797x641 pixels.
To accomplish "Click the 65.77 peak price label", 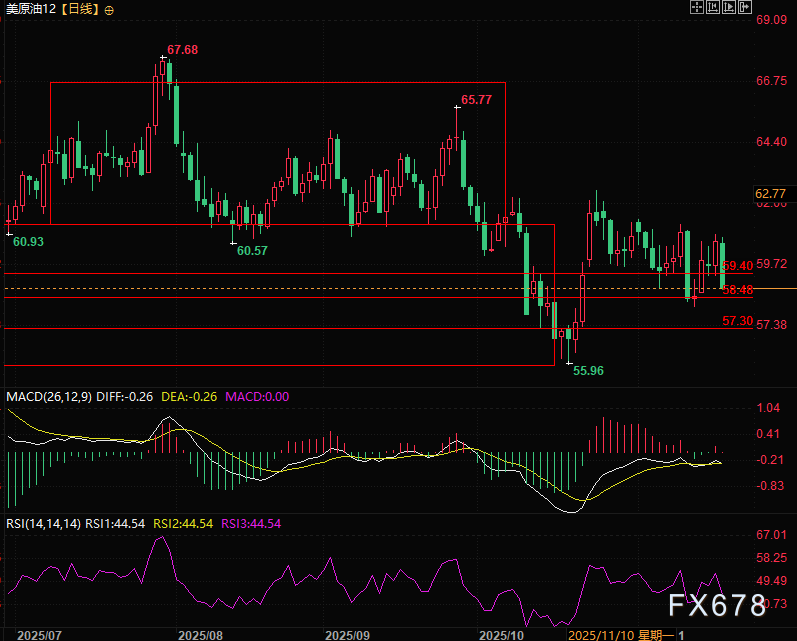I will coord(476,100).
